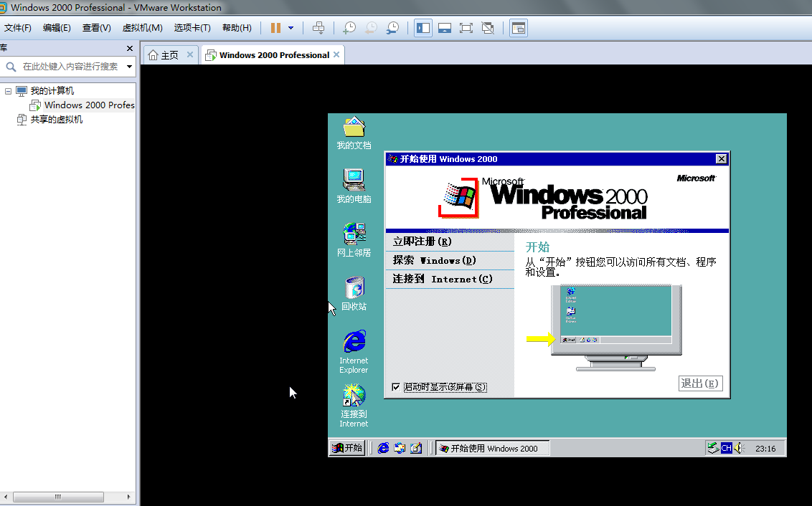
Task: Open the 连接到 Internet desktop icon
Action: [x=354, y=406]
